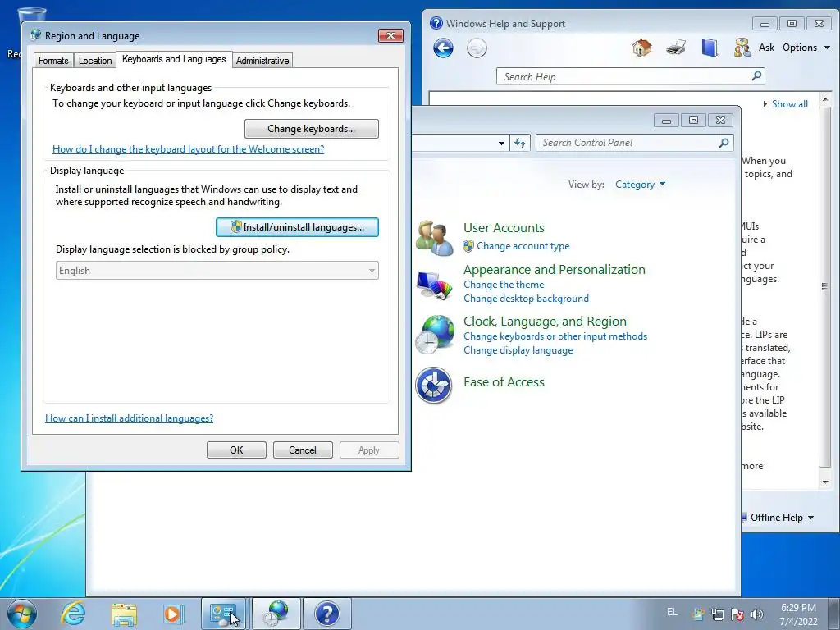Select the Keyboards and Languages tab
The image size is (840, 630).
(174, 59)
